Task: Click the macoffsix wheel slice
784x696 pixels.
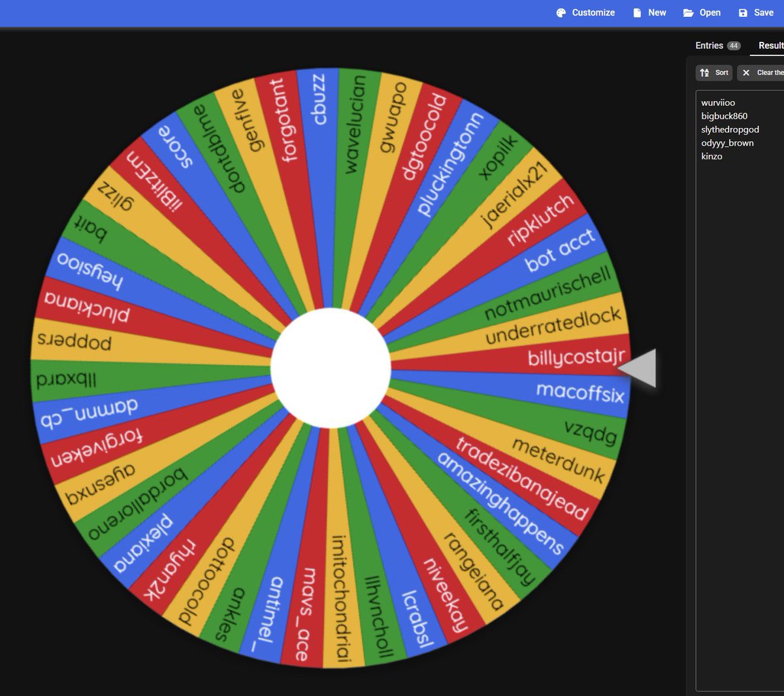Action: [580, 392]
